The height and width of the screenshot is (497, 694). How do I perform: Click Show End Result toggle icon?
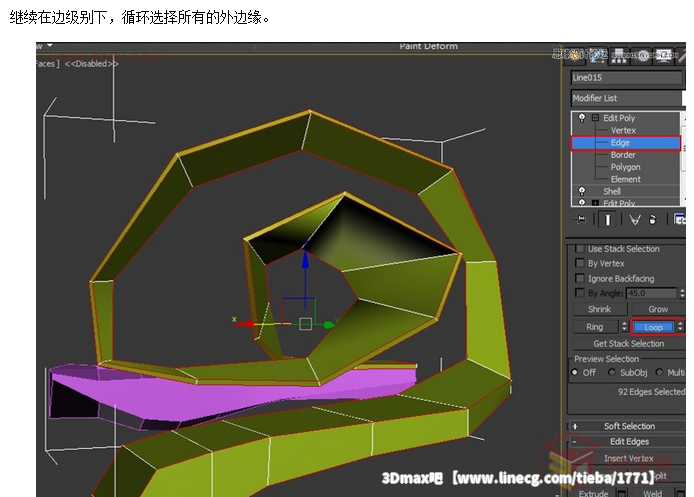[x=606, y=219]
